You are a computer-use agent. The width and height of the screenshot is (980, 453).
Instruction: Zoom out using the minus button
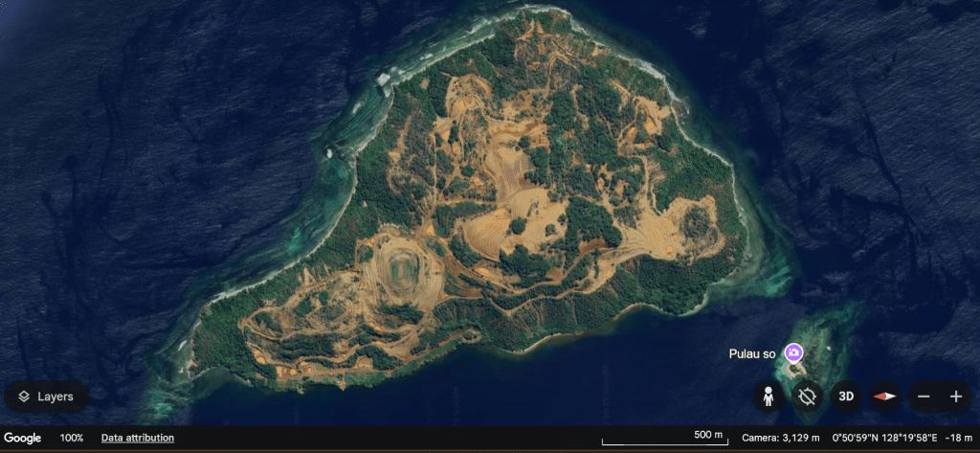coord(923,396)
